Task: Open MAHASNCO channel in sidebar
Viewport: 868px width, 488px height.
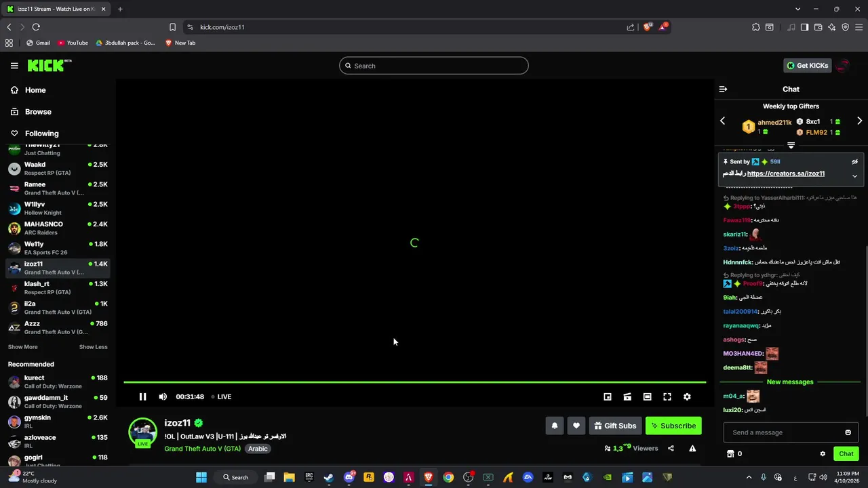Action: [58, 228]
